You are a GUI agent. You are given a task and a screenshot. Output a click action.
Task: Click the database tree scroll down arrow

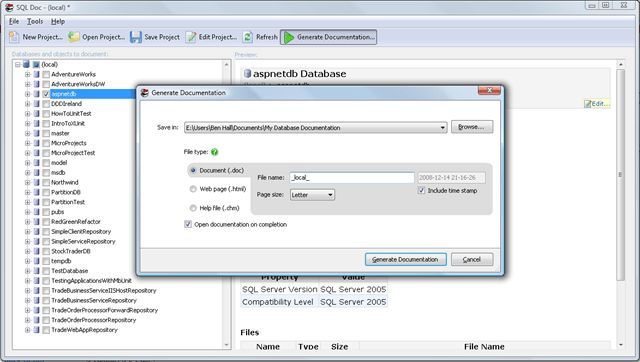(227, 345)
